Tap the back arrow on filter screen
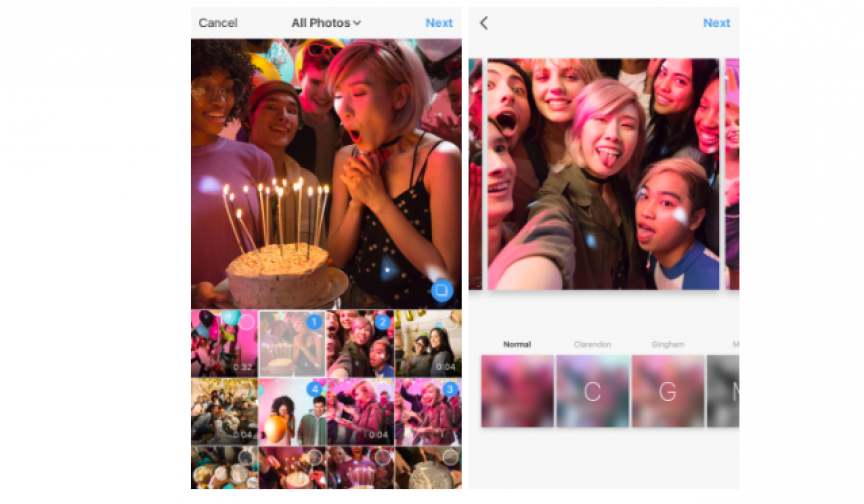The width and height of the screenshot is (864, 504). point(484,23)
